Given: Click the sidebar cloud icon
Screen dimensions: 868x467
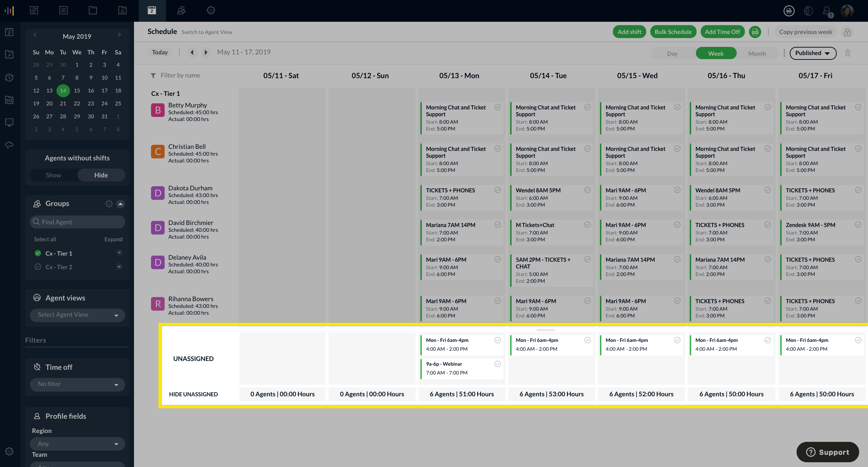Looking at the screenshot, I should 10,145.
